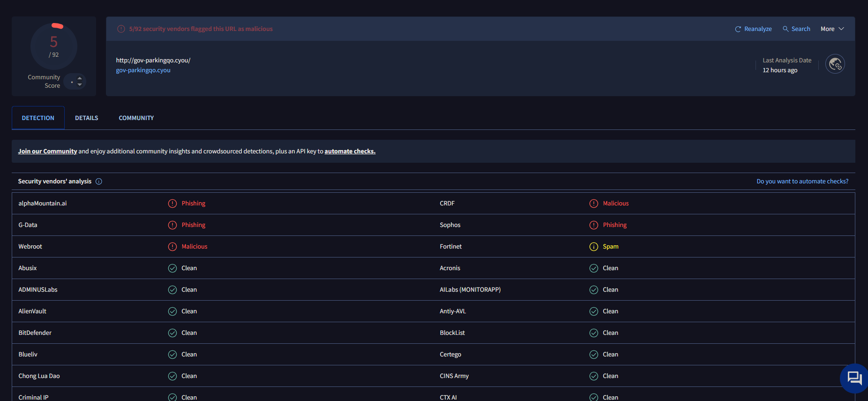Click the Malicious verdict for CRDF
Viewport: 868px width, 401px height.
pos(616,204)
